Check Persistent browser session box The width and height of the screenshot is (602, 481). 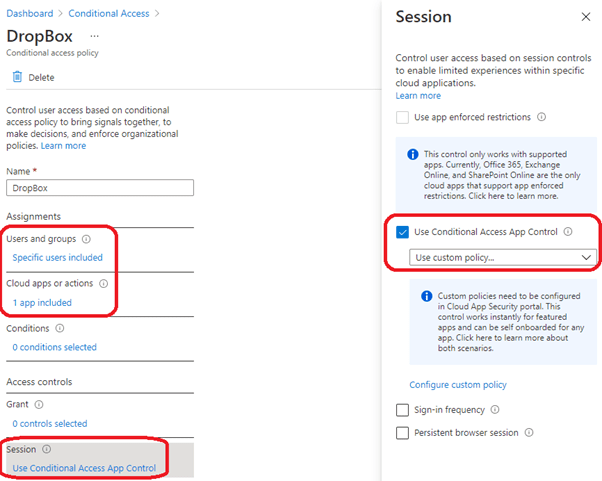click(403, 433)
